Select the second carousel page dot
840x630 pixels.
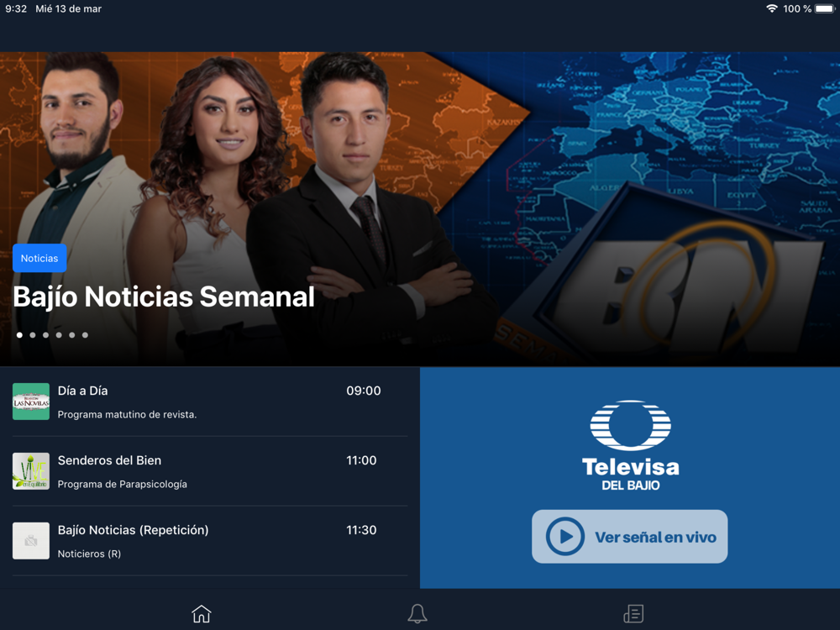[33, 335]
